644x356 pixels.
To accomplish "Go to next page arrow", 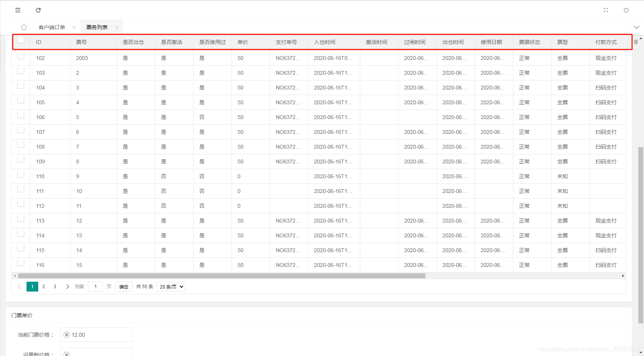I will pyautogui.click(x=67, y=287).
